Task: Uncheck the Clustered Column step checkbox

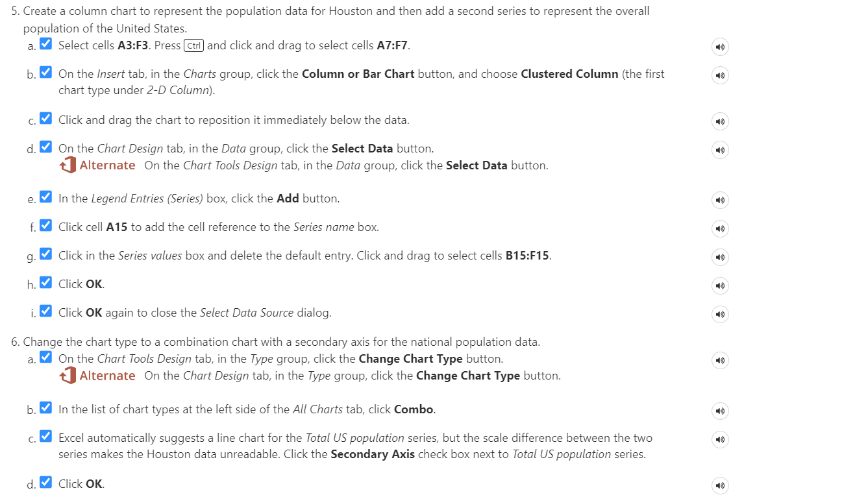Action: [45, 71]
